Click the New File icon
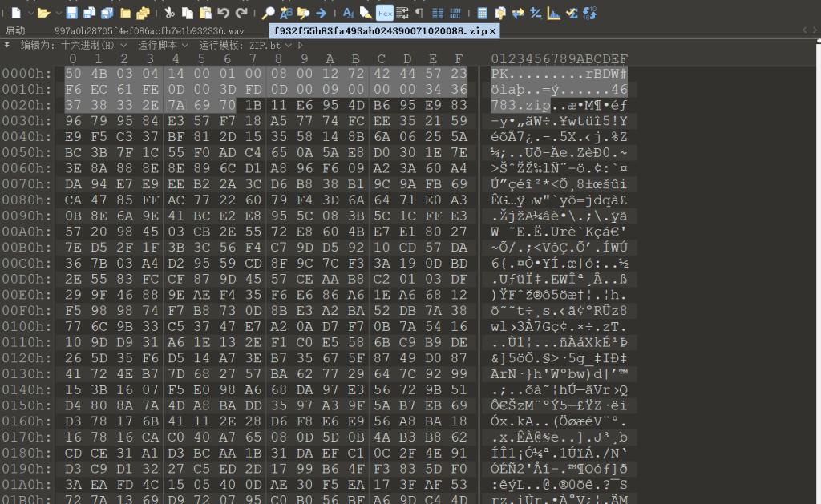Viewport: 821px width, 504px height. click(15, 13)
